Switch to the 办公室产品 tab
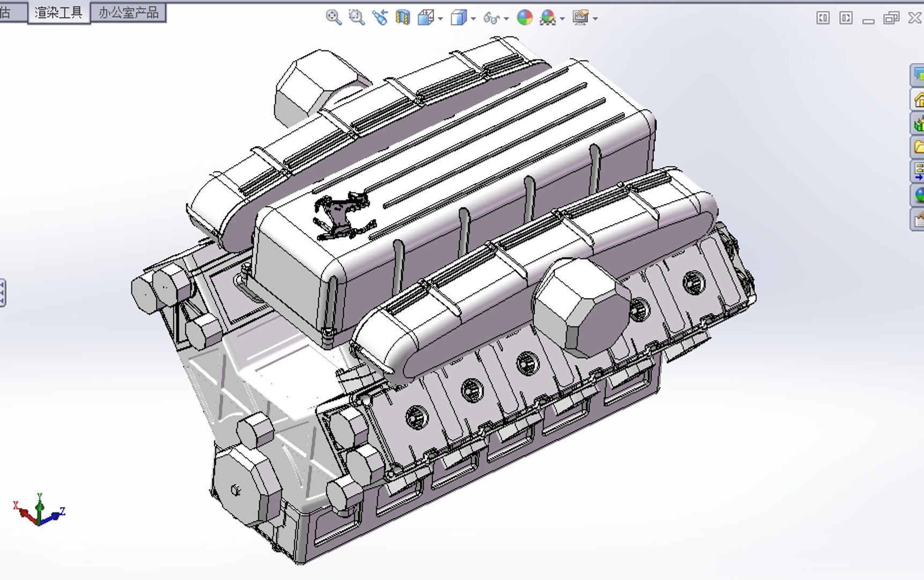Image resolution: width=924 pixels, height=580 pixels. point(129,12)
